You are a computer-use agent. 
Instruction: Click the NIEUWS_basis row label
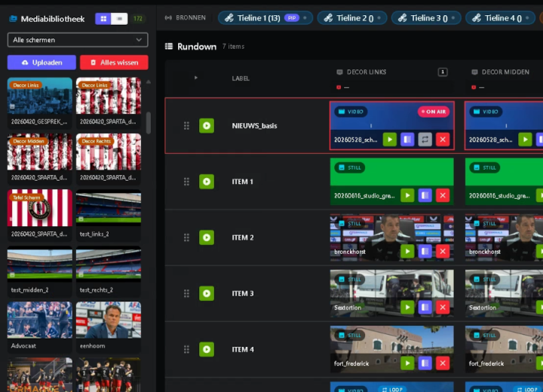click(255, 126)
